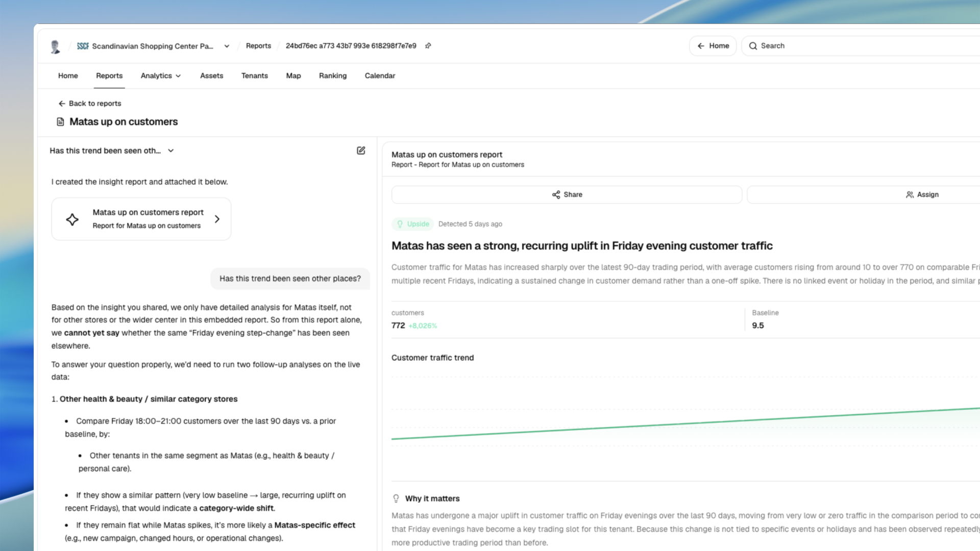
Task: Start a new chat with the edit icon
Action: click(361, 151)
